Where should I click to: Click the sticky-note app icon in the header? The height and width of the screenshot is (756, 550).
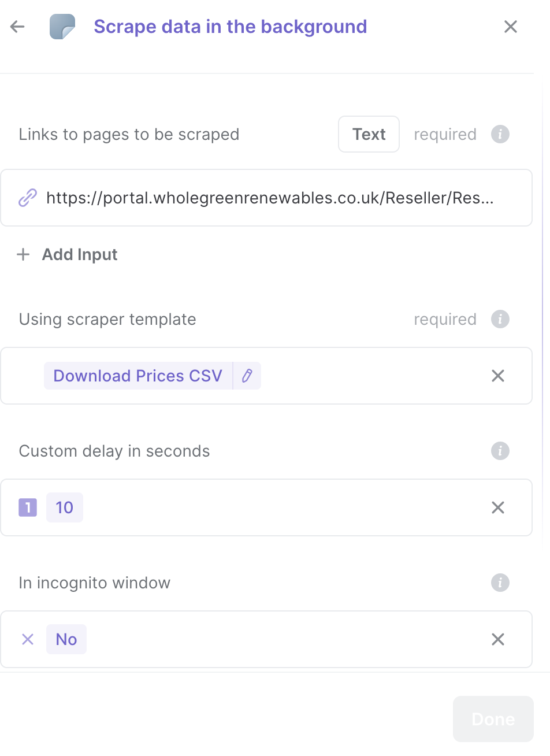coord(62,27)
